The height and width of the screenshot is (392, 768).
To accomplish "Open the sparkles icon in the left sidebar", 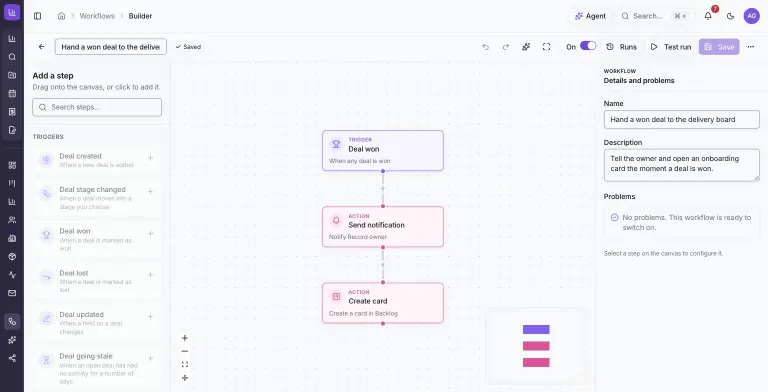I will pyautogui.click(x=12, y=340).
